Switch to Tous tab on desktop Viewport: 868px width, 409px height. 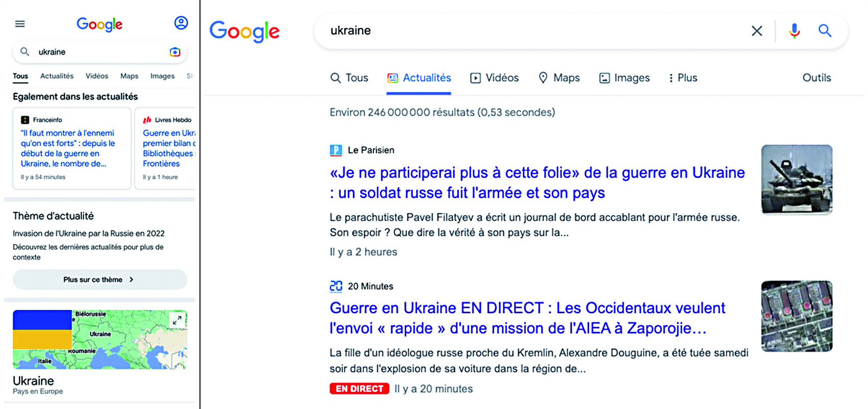point(349,78)
